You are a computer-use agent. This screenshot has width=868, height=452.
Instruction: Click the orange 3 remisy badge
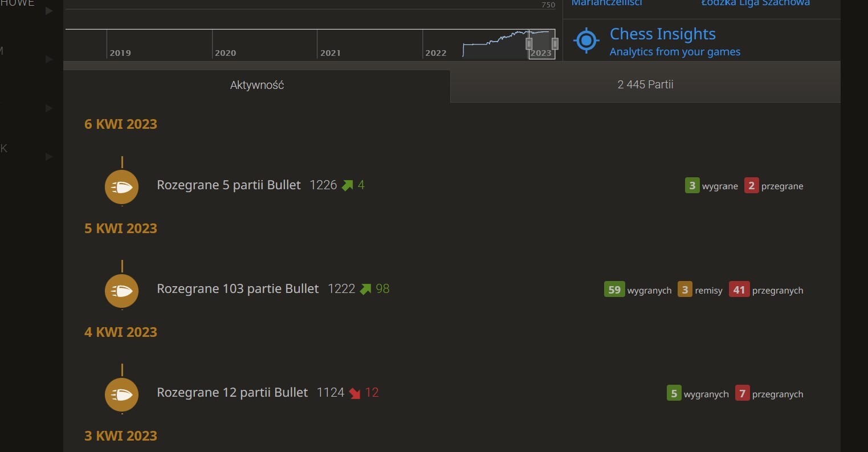pyautogui.click(x=684, y=290)
